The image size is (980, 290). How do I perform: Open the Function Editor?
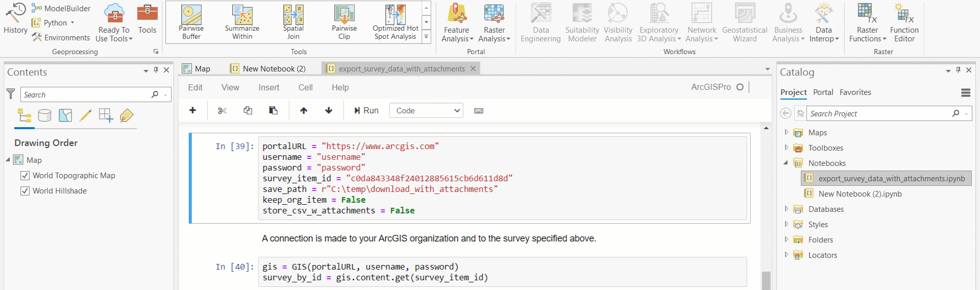point(904,23)
